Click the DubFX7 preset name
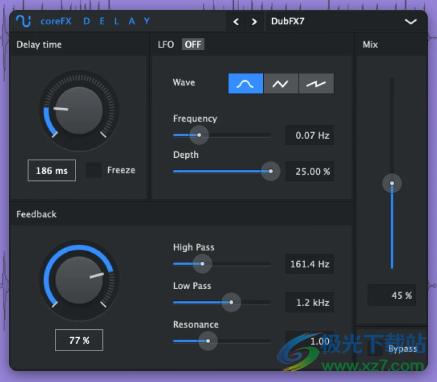The image size is (437, 382). [288, 21]
